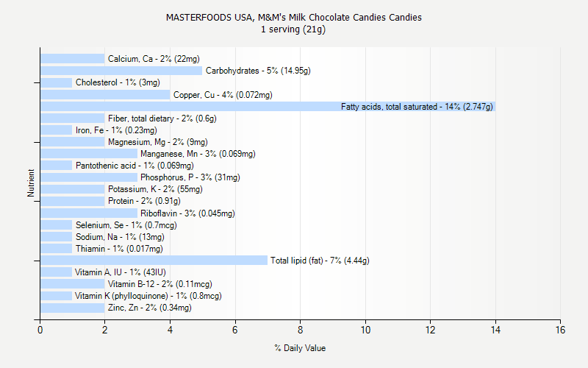Click the 'Protein - 2% (0.91g)' label
Screen dimensions: 588x368
point(144,201)
